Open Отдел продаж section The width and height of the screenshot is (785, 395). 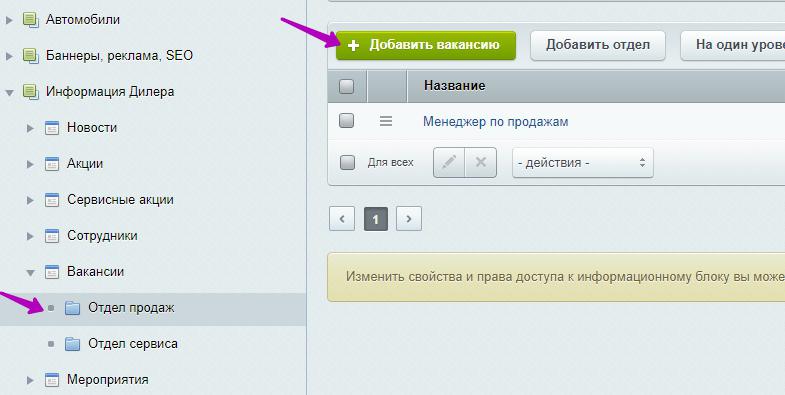click(x=131, y=308)
